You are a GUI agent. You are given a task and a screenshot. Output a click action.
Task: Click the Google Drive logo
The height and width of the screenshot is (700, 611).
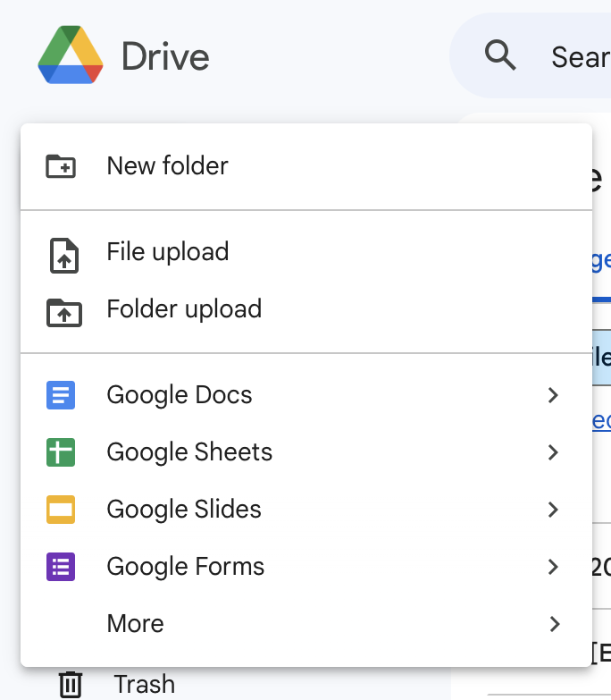(x=71, y=55)
